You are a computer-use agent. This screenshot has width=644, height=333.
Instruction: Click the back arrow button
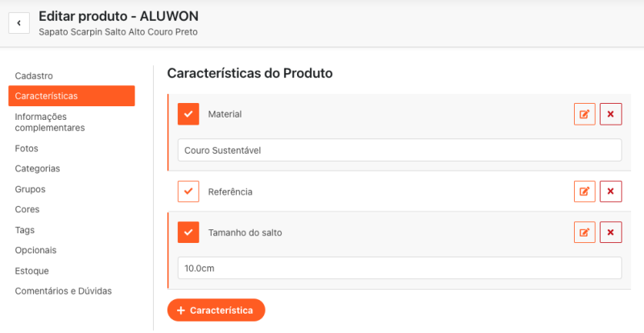click(x=19, y=23)
